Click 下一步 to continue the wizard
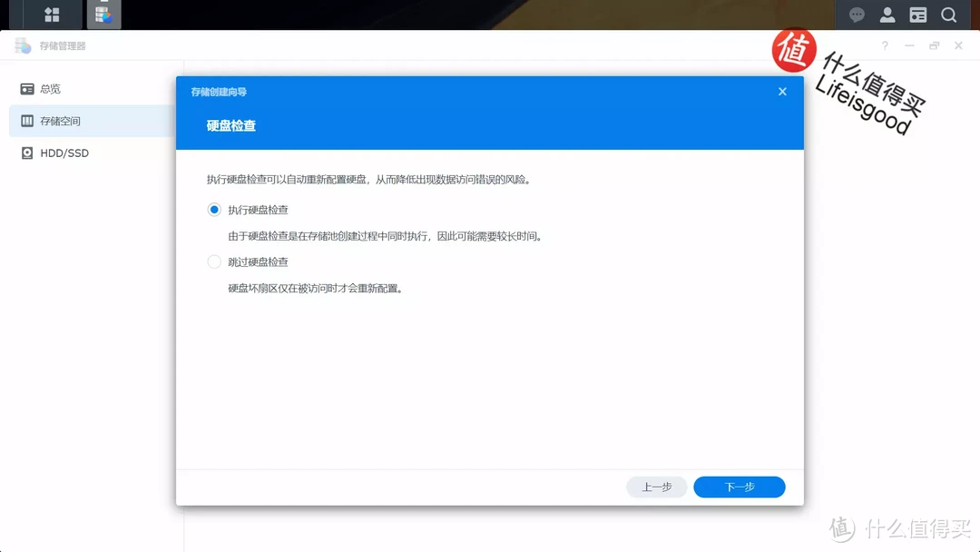 click(740, 487)
